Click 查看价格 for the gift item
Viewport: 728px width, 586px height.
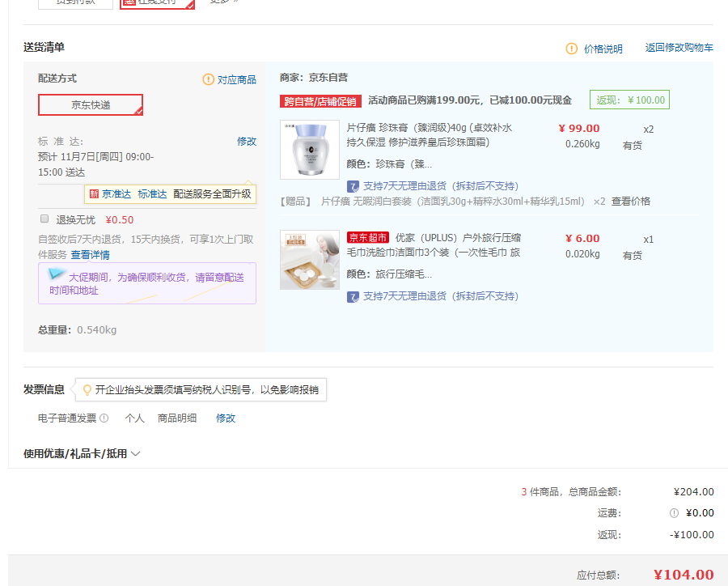tap(630, 202)
